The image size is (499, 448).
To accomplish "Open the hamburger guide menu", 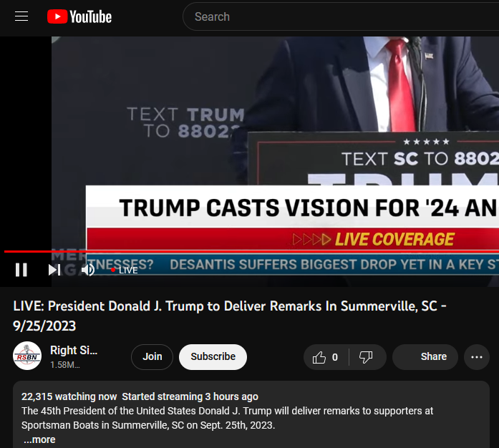I will (x=21, y=16).
